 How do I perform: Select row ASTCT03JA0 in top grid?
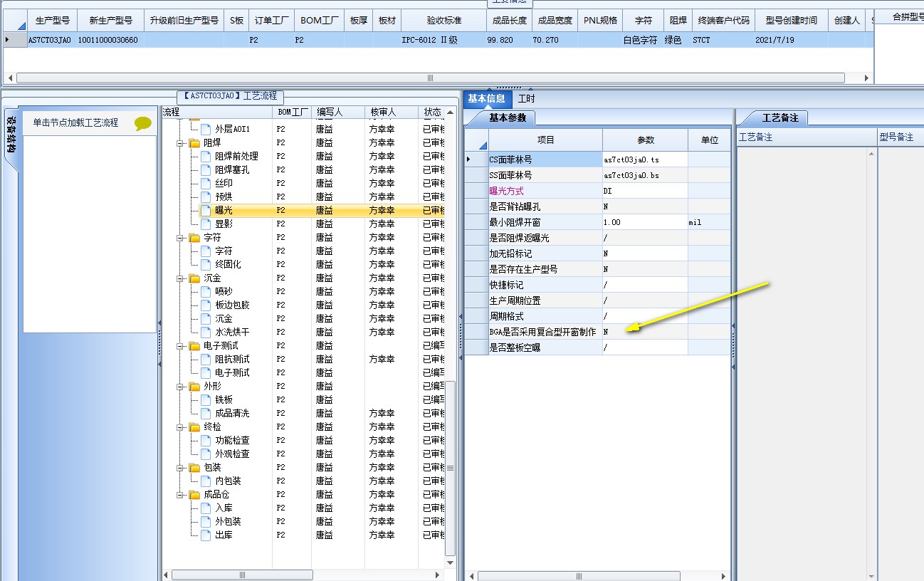(x=439, y=41)
